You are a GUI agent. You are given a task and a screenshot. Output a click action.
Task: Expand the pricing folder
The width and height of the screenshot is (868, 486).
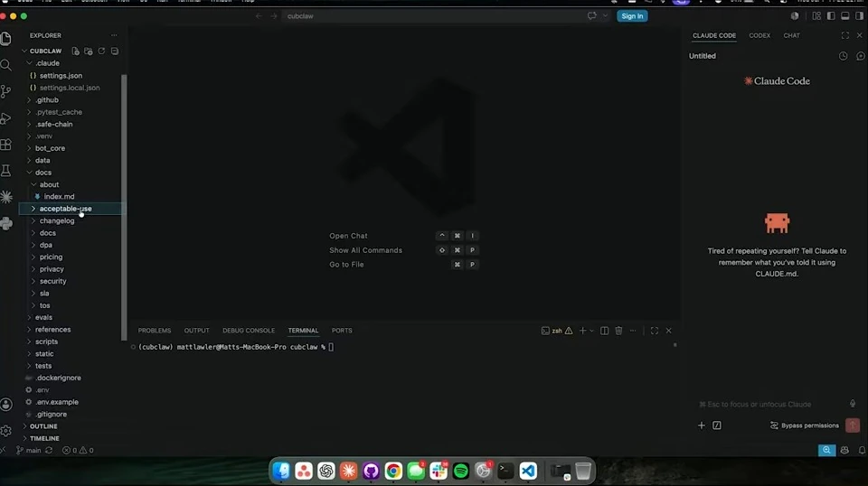pos(51,257)
